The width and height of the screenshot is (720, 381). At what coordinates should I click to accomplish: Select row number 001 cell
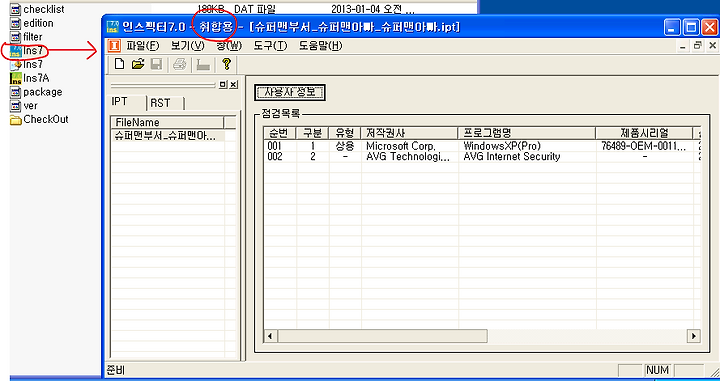[276, 146]
